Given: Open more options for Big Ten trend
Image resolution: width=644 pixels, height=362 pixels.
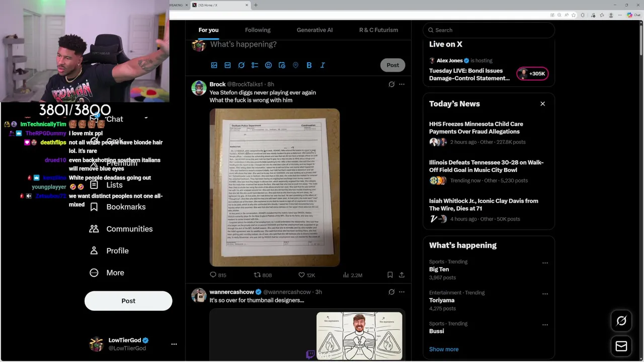Looking at the screenshot, I should (x=545, y=263).
